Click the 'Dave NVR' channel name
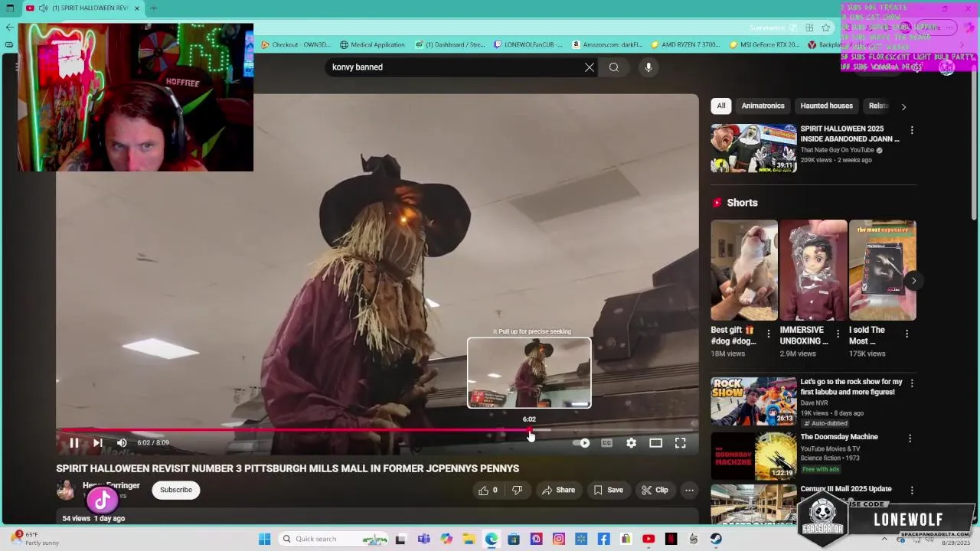Image resolution: width=980 pixels, height=551 pixels. (x=815, y=403)
